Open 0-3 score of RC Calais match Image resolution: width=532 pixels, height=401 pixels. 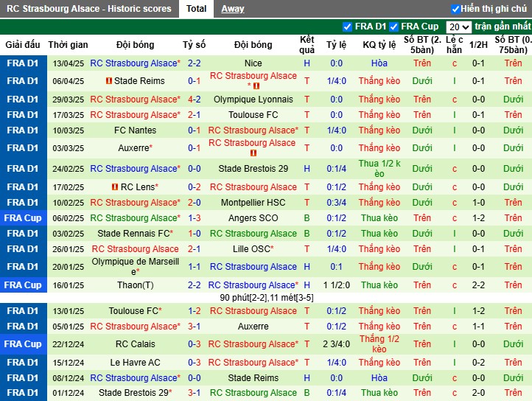click(194, 344)
